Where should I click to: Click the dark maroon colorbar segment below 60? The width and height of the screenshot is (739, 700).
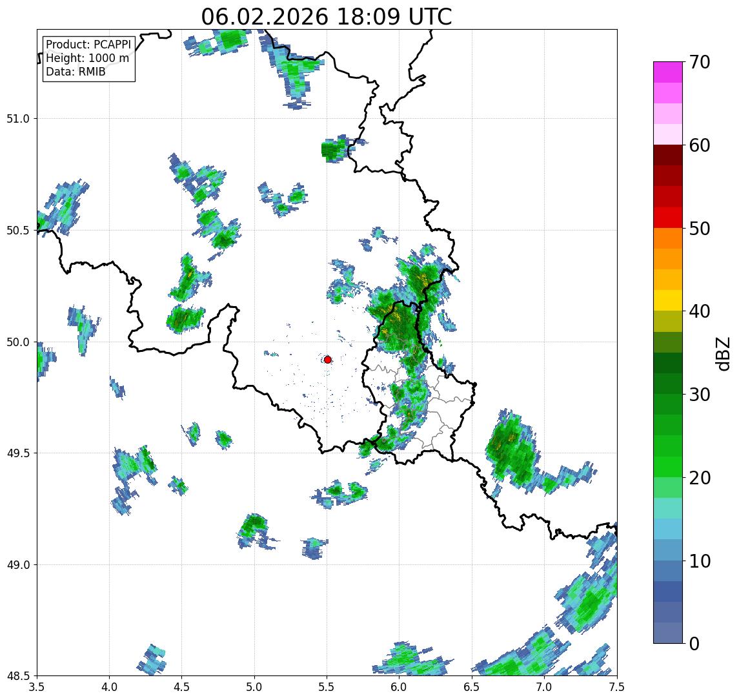668,155
